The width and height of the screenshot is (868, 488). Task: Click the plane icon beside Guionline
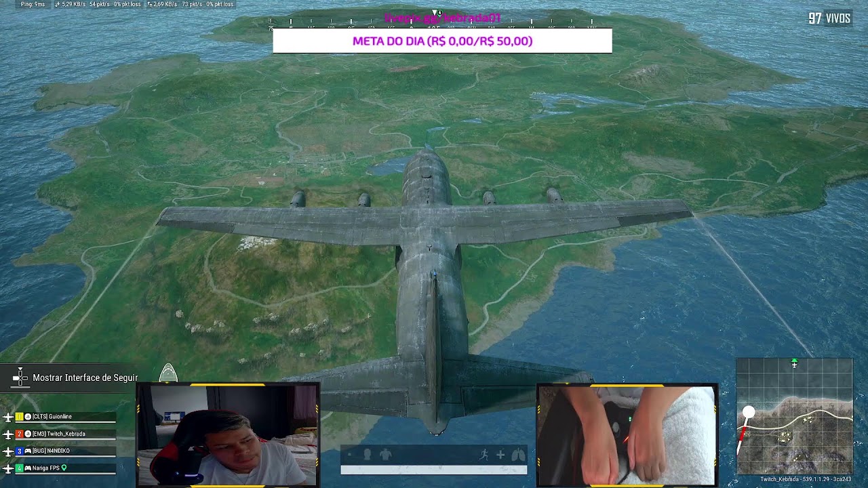pyautogui.click(x=8, y=417)
